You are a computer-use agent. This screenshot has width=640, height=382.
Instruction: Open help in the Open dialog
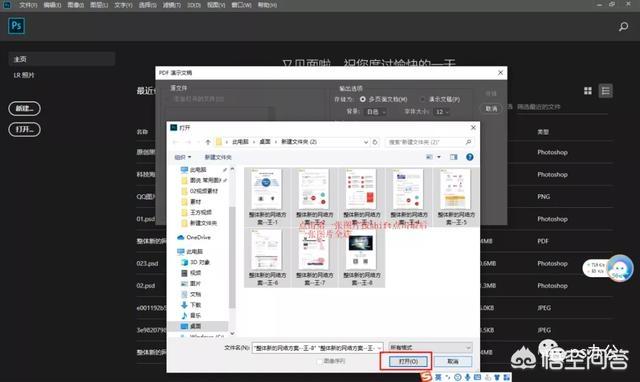470,157
